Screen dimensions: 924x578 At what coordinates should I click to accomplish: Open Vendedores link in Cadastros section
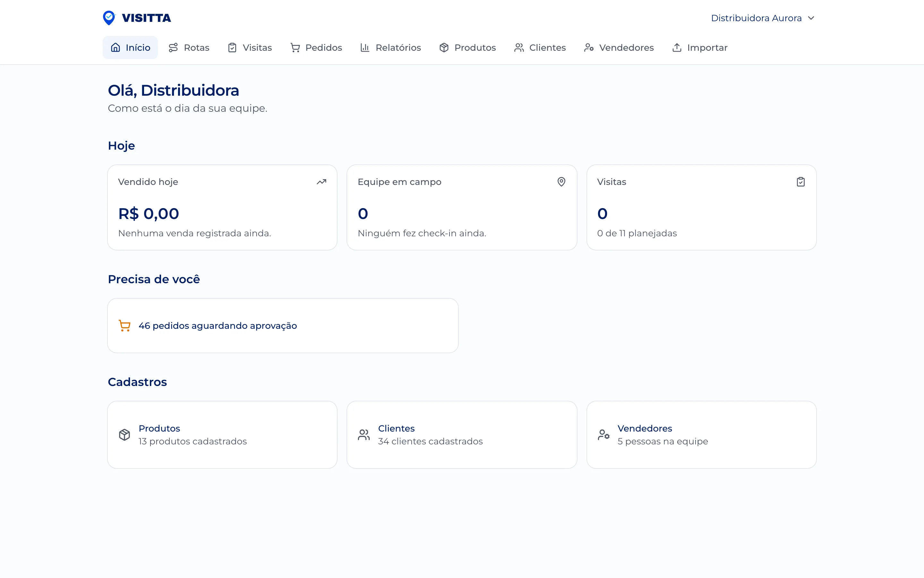coord(701,435)
